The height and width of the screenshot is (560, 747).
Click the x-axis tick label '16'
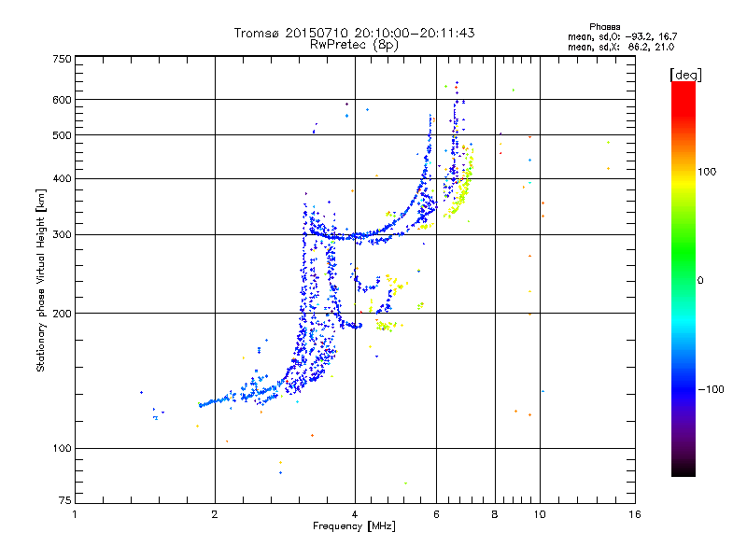tap(635, 514)
